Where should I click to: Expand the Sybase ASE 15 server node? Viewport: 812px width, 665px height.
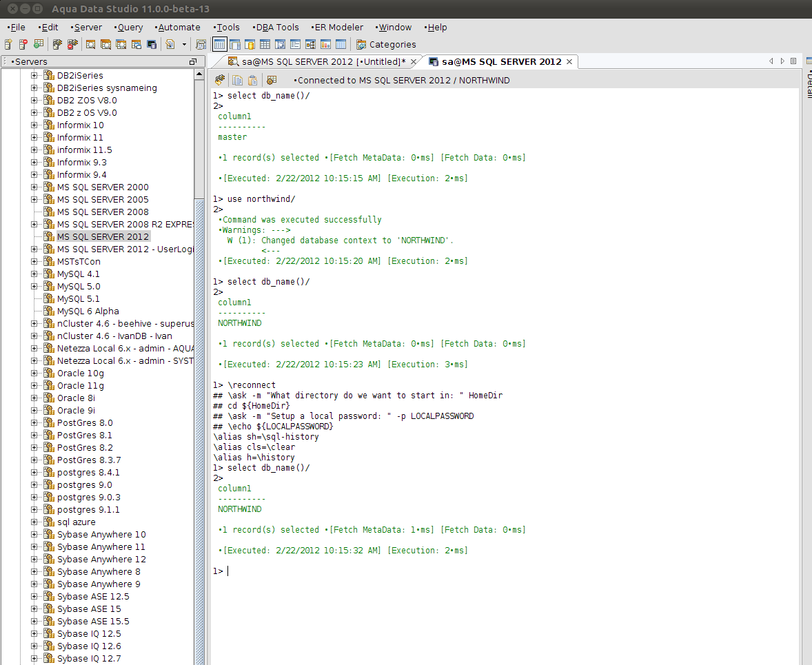34,609
